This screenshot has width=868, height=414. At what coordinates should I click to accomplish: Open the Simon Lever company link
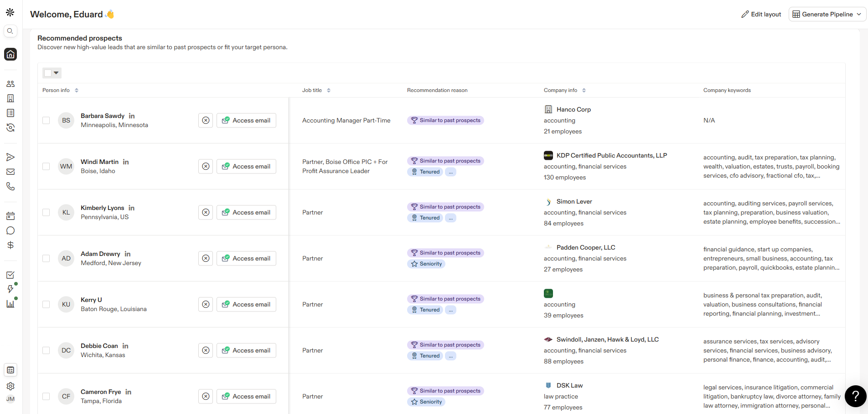(574, 201)
